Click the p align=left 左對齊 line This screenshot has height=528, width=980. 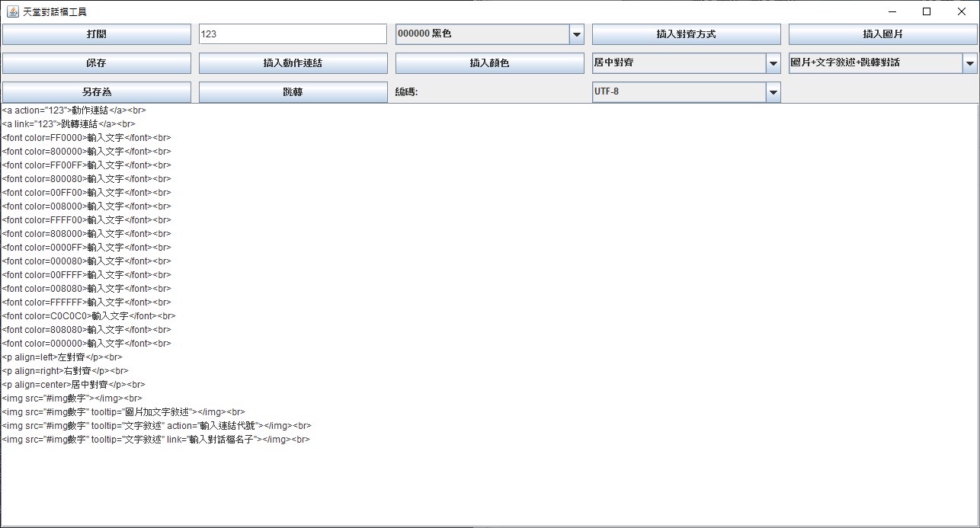[62, 357]
